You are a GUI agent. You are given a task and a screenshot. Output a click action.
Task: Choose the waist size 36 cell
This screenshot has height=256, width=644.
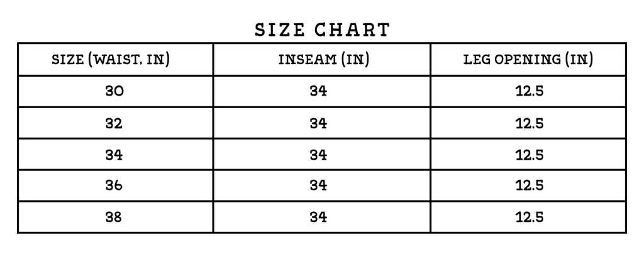(x=115, y=186)
